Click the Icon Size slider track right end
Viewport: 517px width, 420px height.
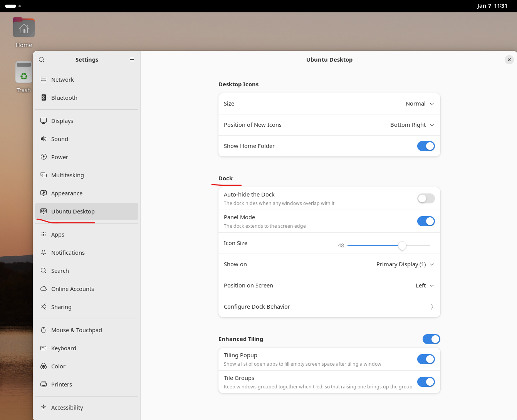pos(429,245)
